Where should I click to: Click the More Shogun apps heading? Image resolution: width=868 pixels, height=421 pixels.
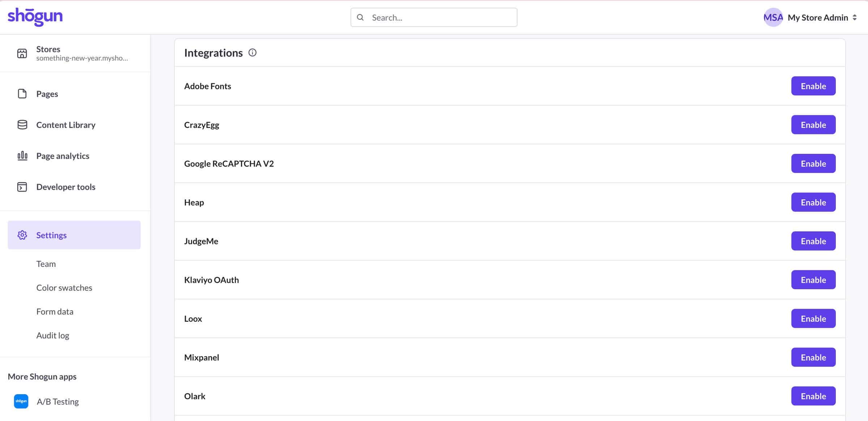(x=42, y=376)
